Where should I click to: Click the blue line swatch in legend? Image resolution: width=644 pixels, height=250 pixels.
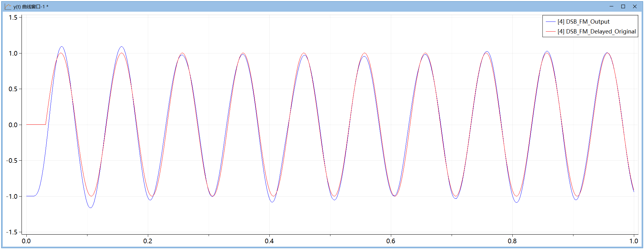(551, 22)
